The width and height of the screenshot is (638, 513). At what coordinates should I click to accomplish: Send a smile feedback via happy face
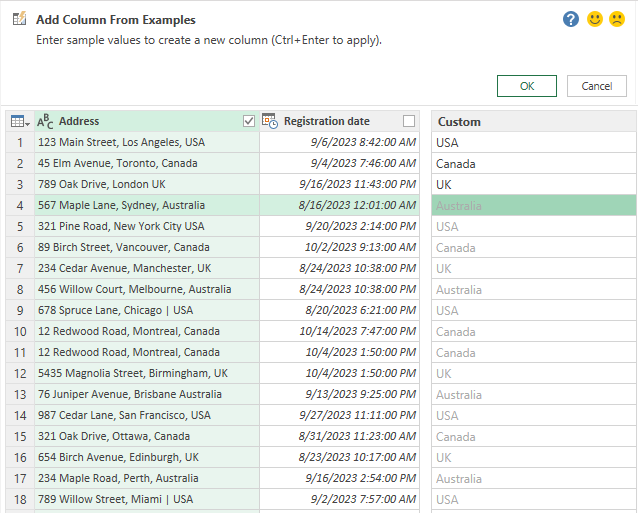[x=594, y=19]
